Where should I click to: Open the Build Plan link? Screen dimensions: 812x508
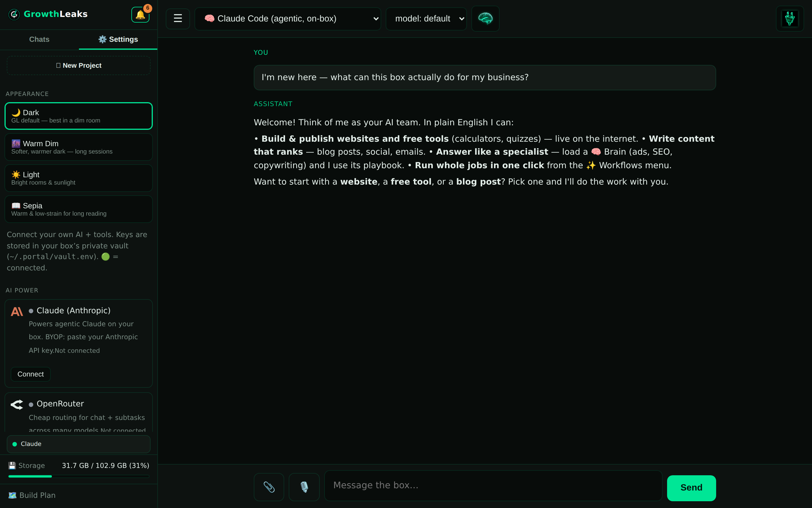tap(32, 495)
